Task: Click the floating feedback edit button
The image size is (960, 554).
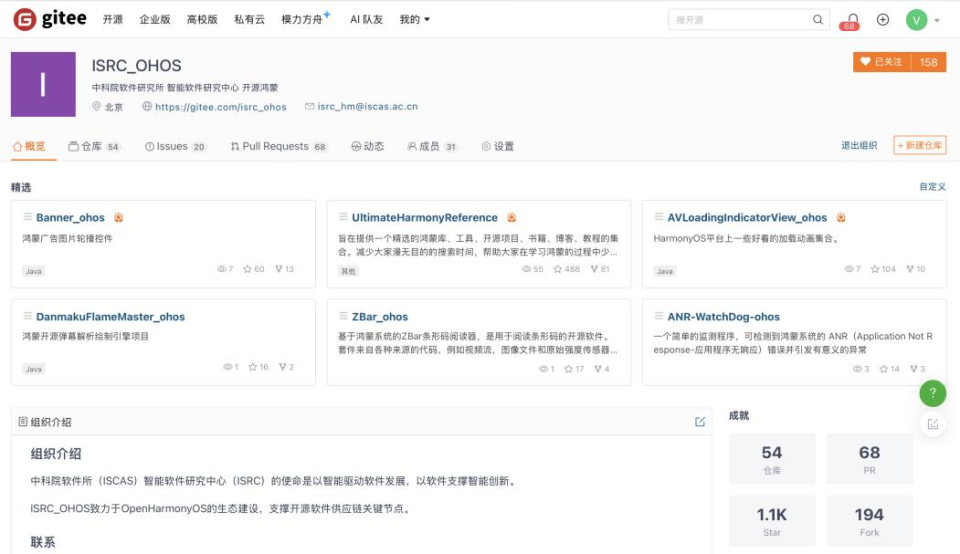Action: point(932,424)
